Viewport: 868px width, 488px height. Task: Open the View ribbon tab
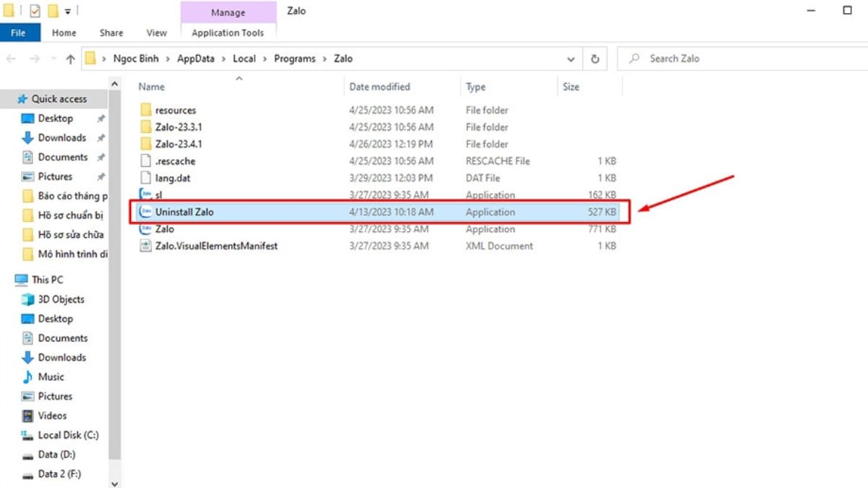click(x=156, y=33)
